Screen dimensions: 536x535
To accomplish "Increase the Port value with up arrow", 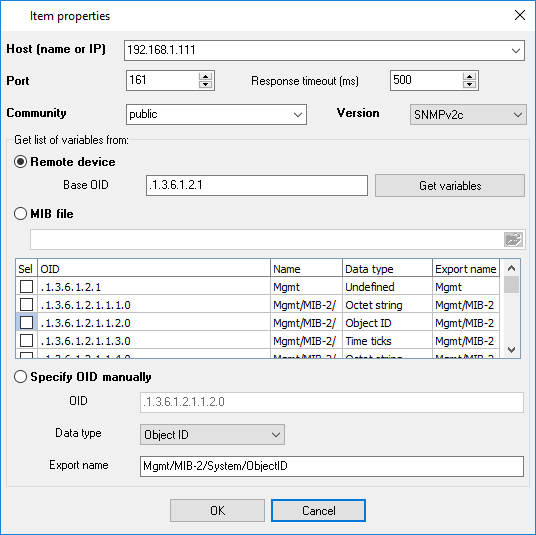I will click(x=205, y=76).
